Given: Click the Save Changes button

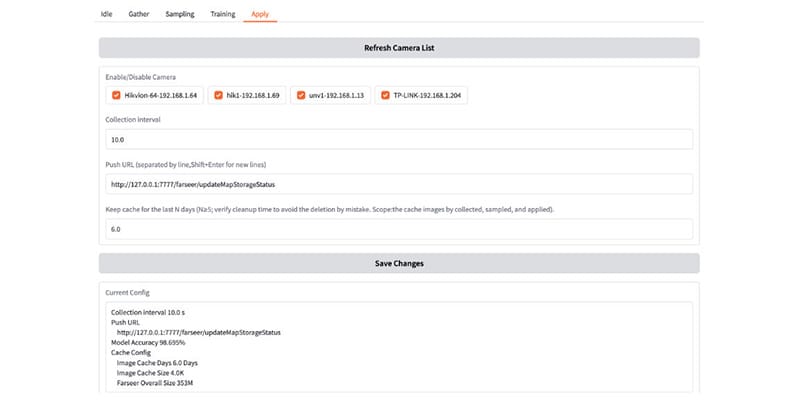Looking at the screenshot, I should pos(398,264).
